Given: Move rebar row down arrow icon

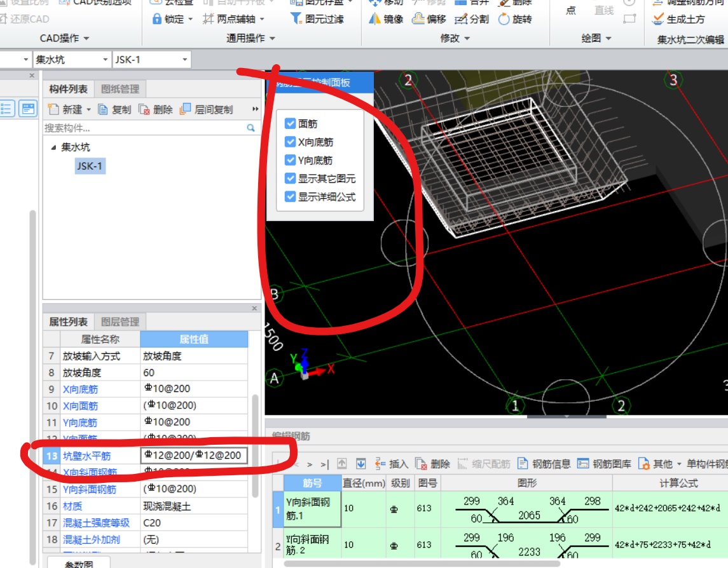Looking at the screenshot, I should 361,464.
